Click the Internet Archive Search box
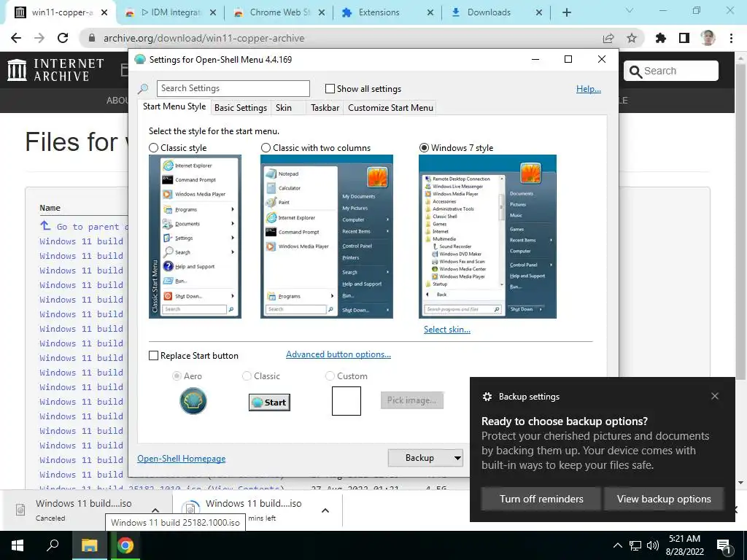Viewport: 747px width, 560px height. (x=671, y=71)
